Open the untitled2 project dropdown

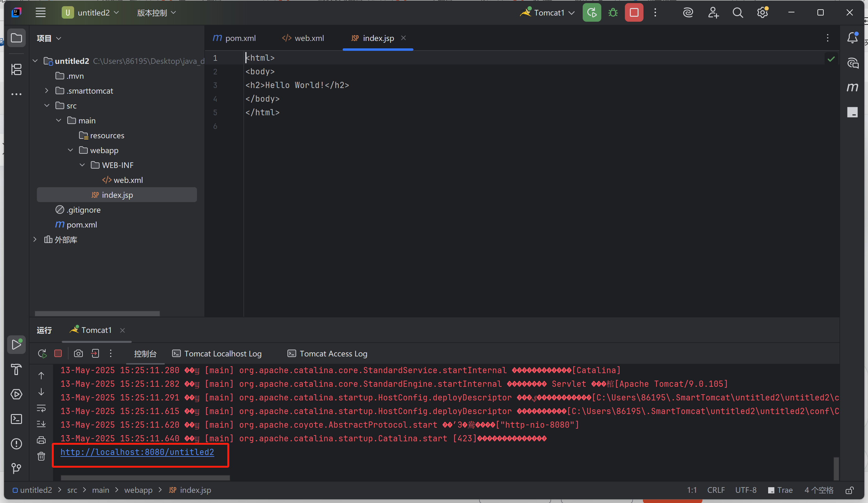click(91, 13)
